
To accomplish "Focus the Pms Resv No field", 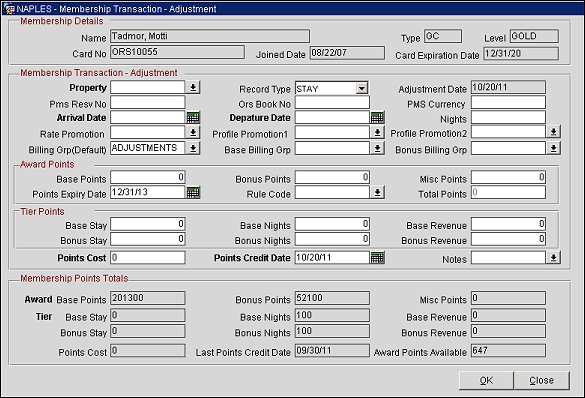I will pos(148,103).
